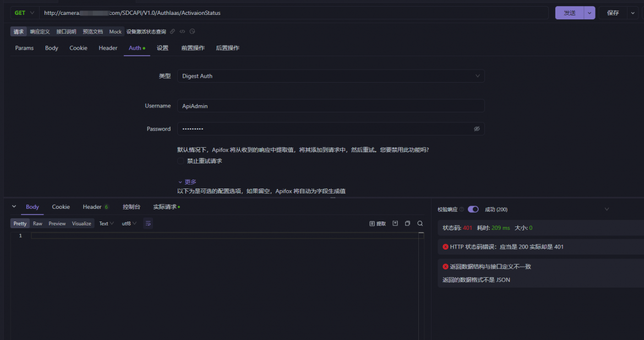
Task: Open the history icon beside request name
Action: pos(192,31)
